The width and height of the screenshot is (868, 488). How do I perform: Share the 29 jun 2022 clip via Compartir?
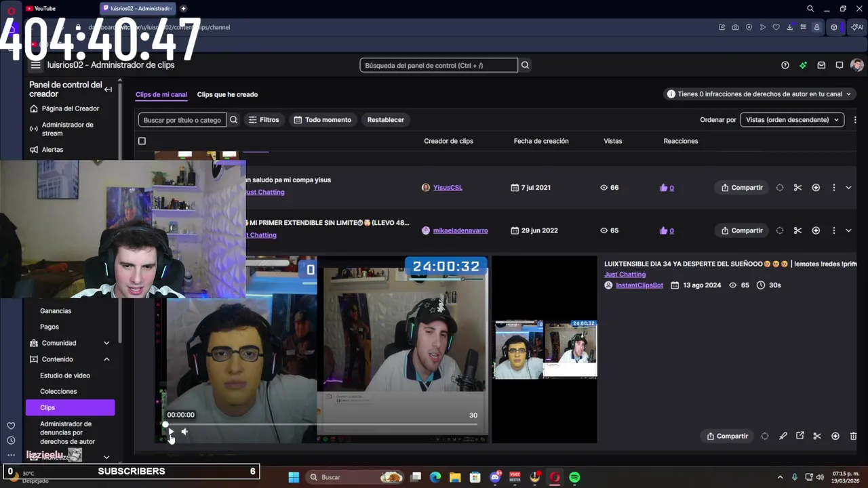coord(742,230)
